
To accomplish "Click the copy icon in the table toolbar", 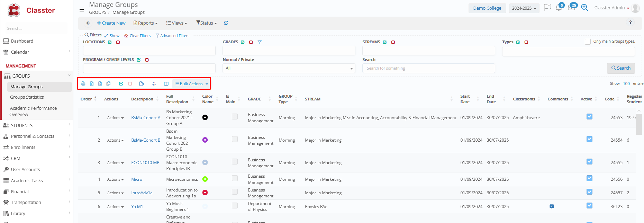I will (x=108, y=84).
